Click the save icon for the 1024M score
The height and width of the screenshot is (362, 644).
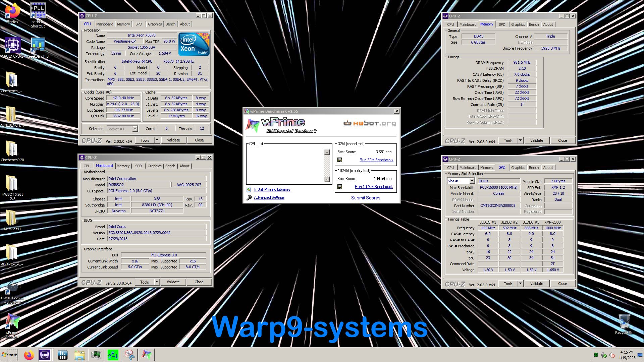(x=340, y=187)
